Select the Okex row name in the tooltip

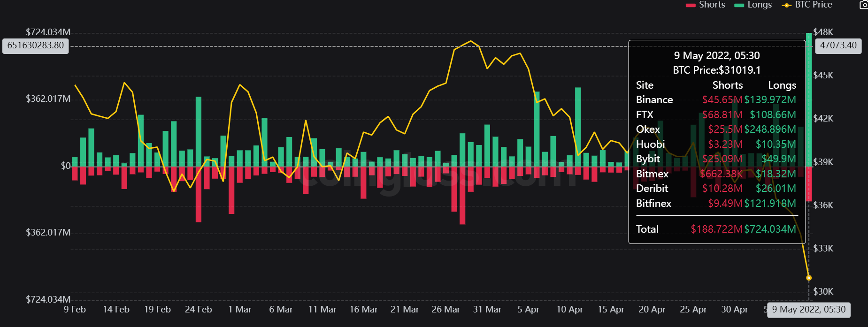[x=648, y=129]
